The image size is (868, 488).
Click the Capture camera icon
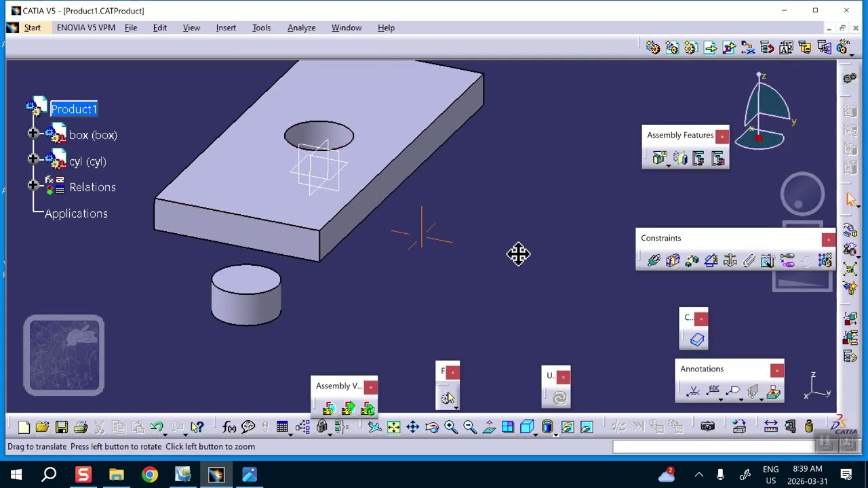707,427
